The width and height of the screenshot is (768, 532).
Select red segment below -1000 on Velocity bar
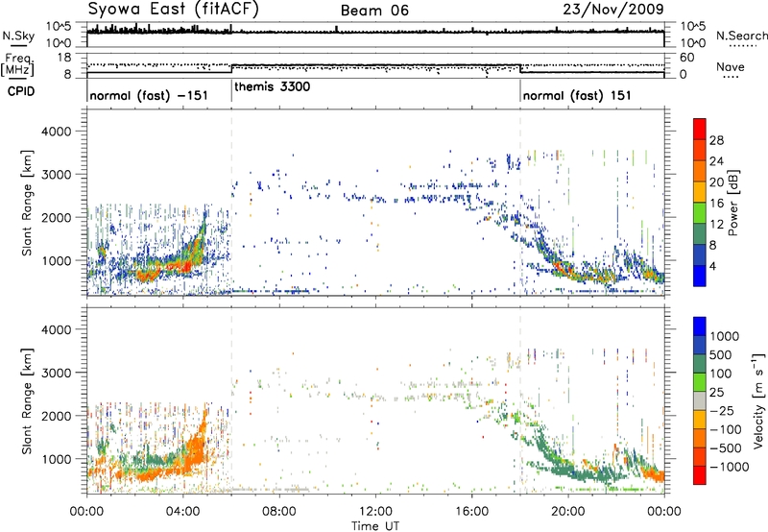click(x=700, y=474)
